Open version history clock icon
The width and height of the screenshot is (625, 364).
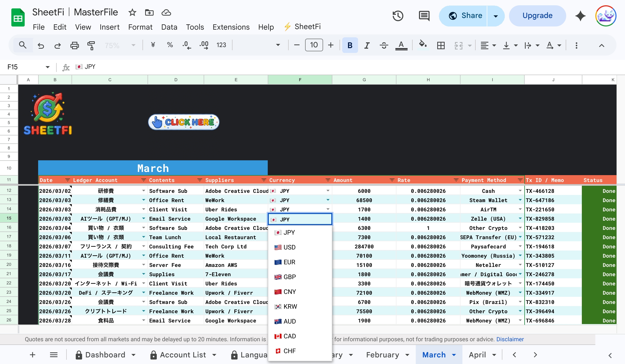click(x=398, y=16)
